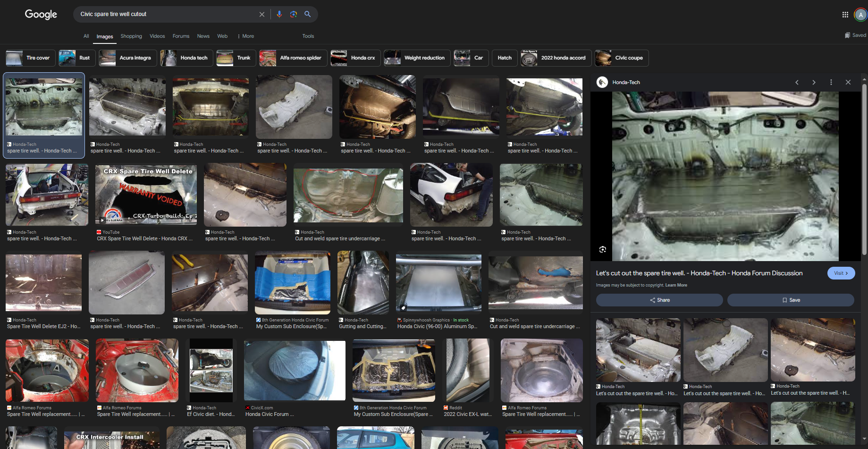Image resolution: width=868 pixels, height=449 pixels.
Task: Open the Tools filter options
Action: pos(308,36)
